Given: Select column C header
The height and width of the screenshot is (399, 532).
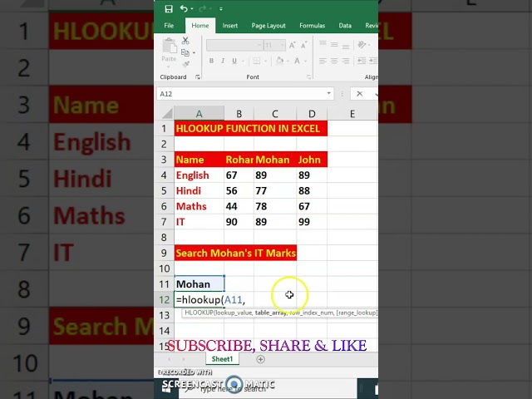Looking at the screenshot, I should 275,114.
